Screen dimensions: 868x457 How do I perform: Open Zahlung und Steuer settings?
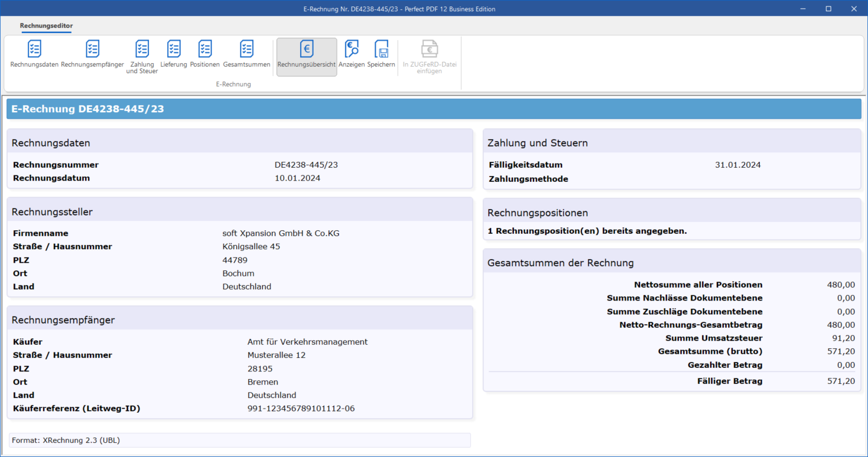[141, 56]
